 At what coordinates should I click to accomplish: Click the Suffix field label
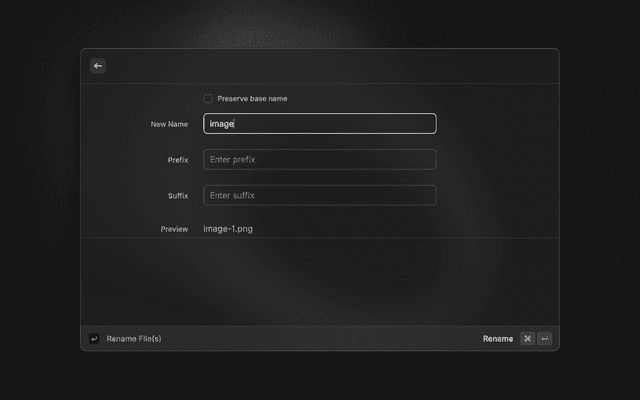(178, 196)
